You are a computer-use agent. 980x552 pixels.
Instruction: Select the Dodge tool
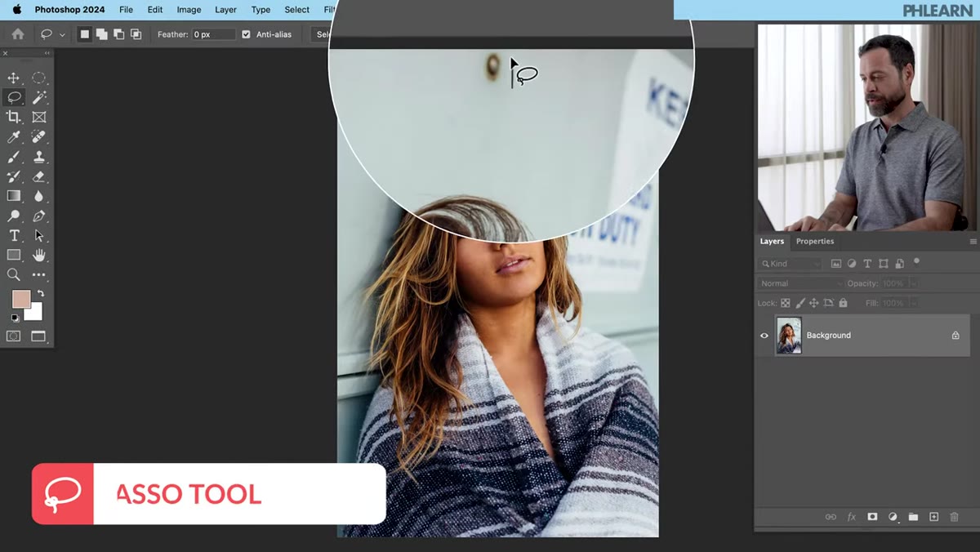pos(14,216)
